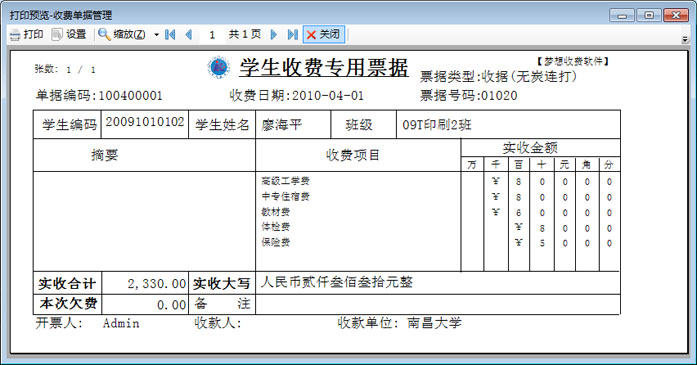This screenshot has height=365, width=697.
Task: Click the title 学生收费专用票据
Action: point(324,68)
